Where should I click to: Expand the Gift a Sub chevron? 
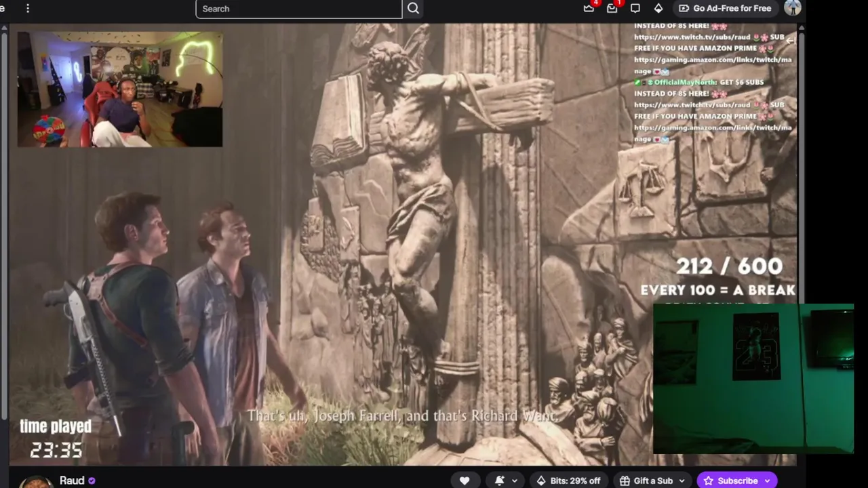(682, 481)
